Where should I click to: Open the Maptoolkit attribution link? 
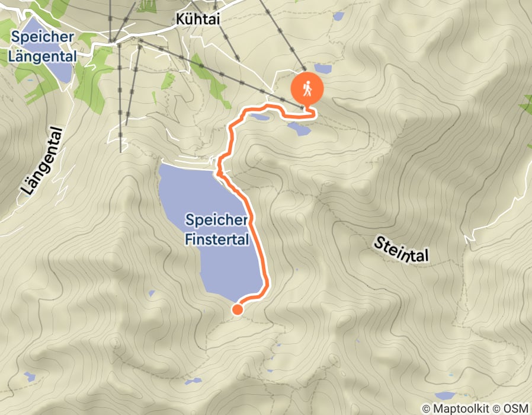point(456,408)
